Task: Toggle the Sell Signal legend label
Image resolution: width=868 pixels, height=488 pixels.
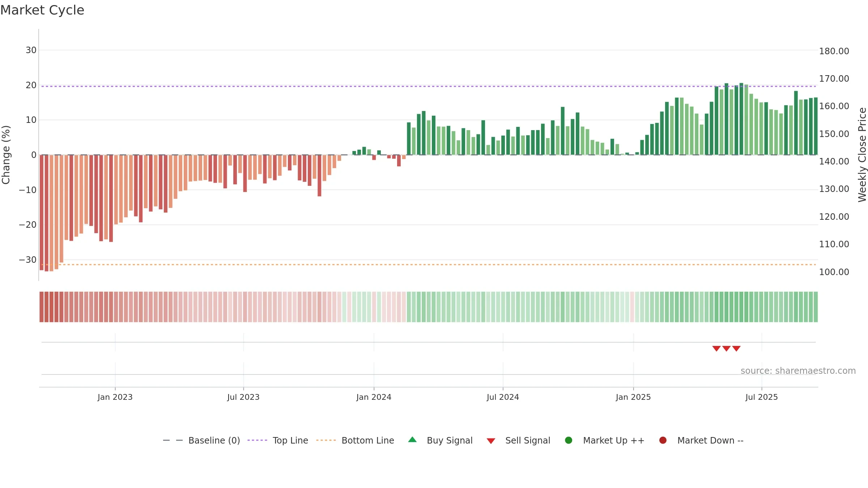Action: click(x=528, y=440)
